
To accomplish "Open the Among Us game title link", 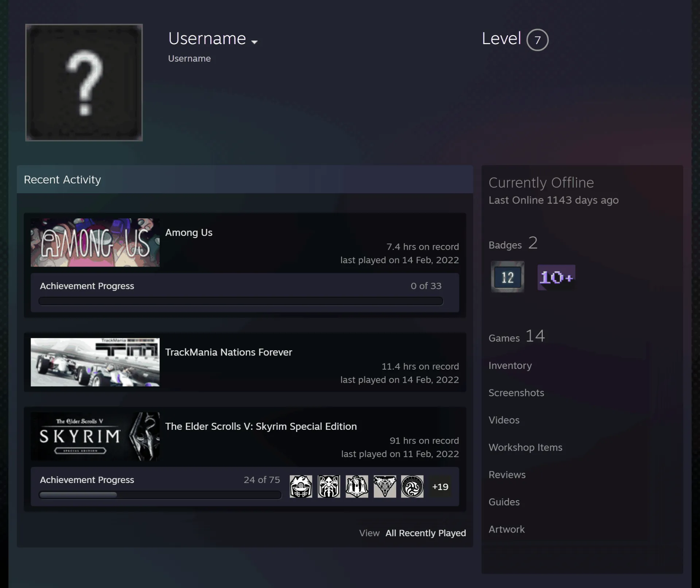I will 189,233.
